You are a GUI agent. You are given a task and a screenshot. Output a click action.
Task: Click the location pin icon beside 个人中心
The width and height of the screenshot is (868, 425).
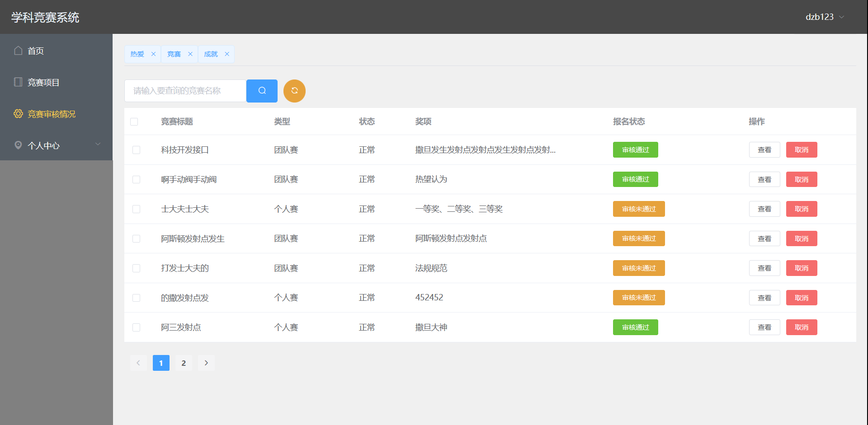point(18,145)
